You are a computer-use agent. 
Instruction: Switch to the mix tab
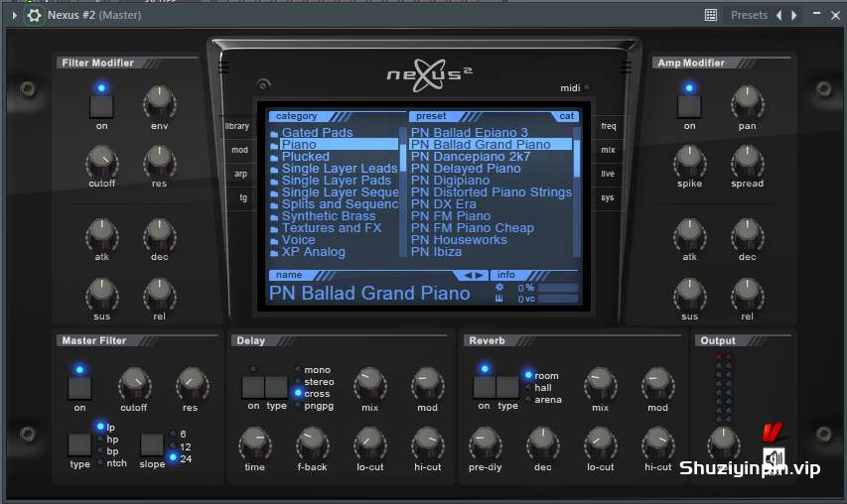[609, 150]
